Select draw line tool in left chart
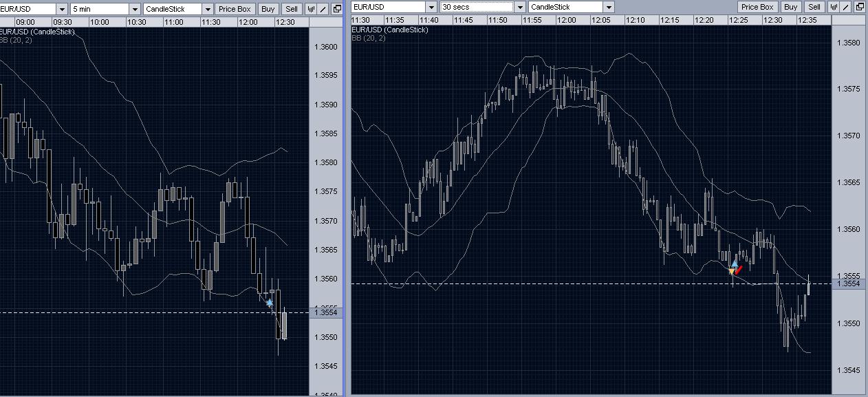The height and width of the screenshot is (397, 868). click(x=324, y=9)
